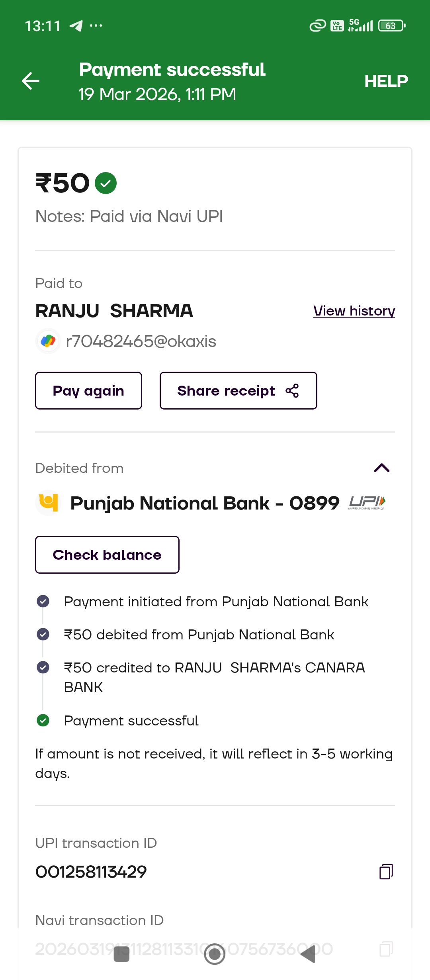
Task: Check balance of Punjab National Bank account
Action: pos(107,555)
